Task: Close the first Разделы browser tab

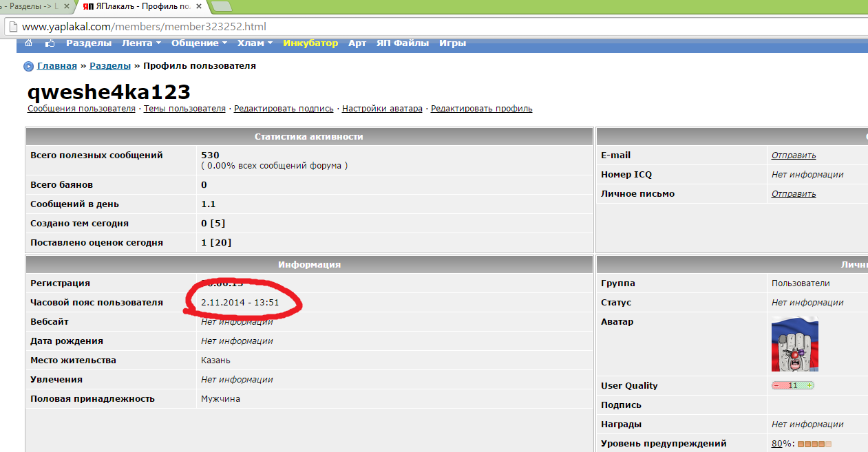Action: (67, 7)
